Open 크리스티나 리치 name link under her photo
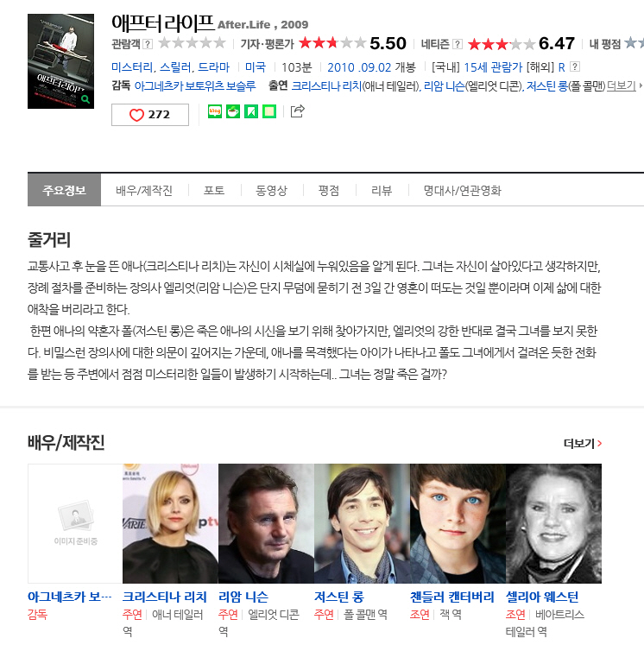 [x=164, y=597]
